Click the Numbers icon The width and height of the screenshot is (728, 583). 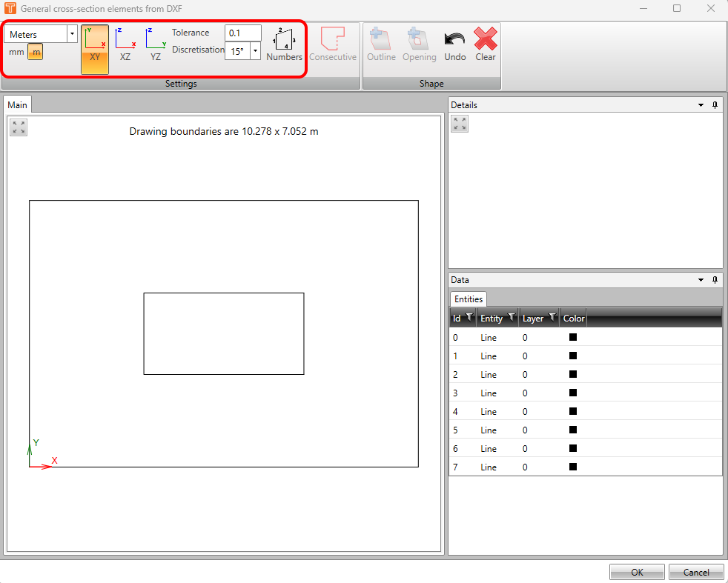pos(284,40)
